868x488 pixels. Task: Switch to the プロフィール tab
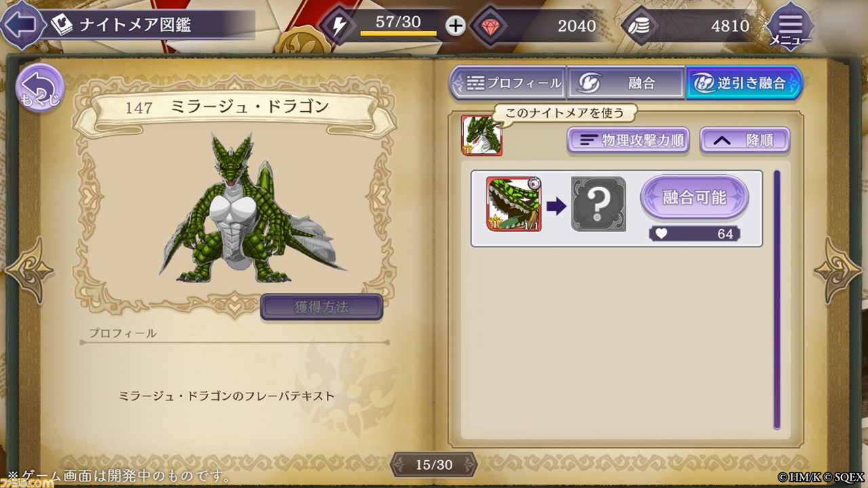coord(507,83)
